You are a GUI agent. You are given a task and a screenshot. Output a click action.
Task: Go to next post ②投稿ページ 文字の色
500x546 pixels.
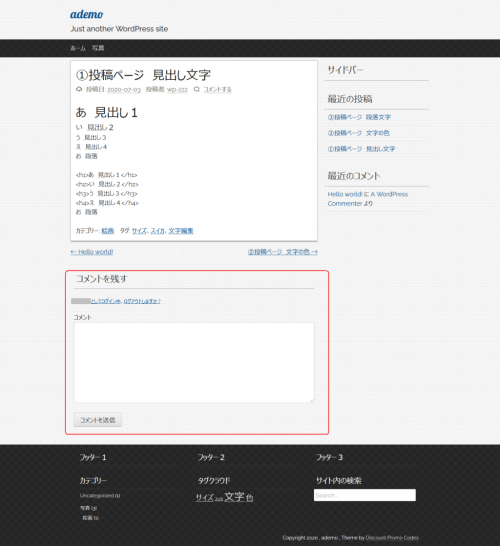pyautogui.click(x=282, y=252)
